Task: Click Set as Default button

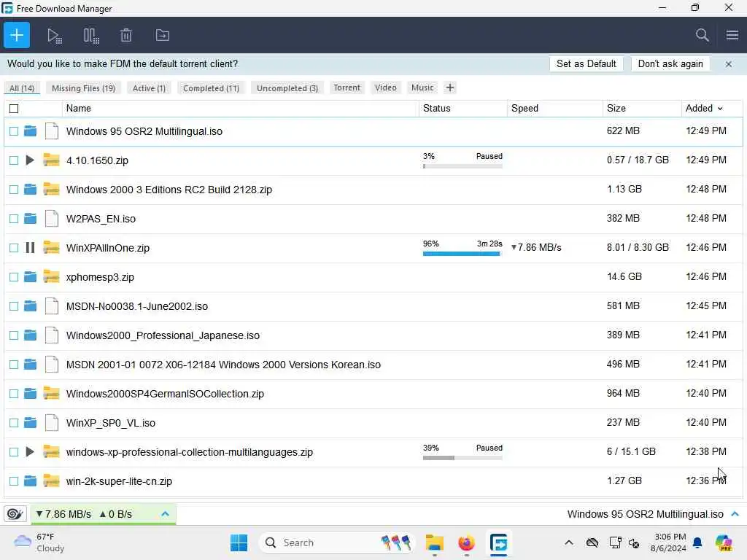Action: pos(586,64)
